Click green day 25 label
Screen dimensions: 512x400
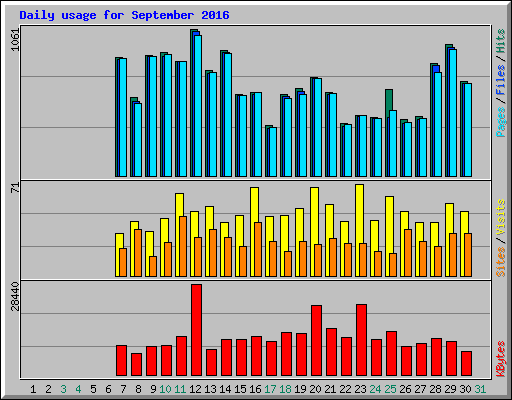[x=390, y=389]
